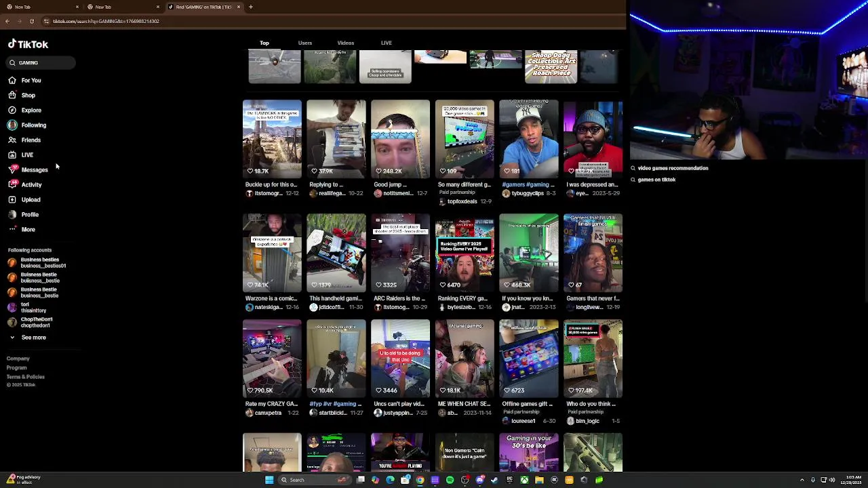The width and height of the screenshot is (868, 488).
Task: Open File Explorer from the taskbar
Action: point(539,480)
